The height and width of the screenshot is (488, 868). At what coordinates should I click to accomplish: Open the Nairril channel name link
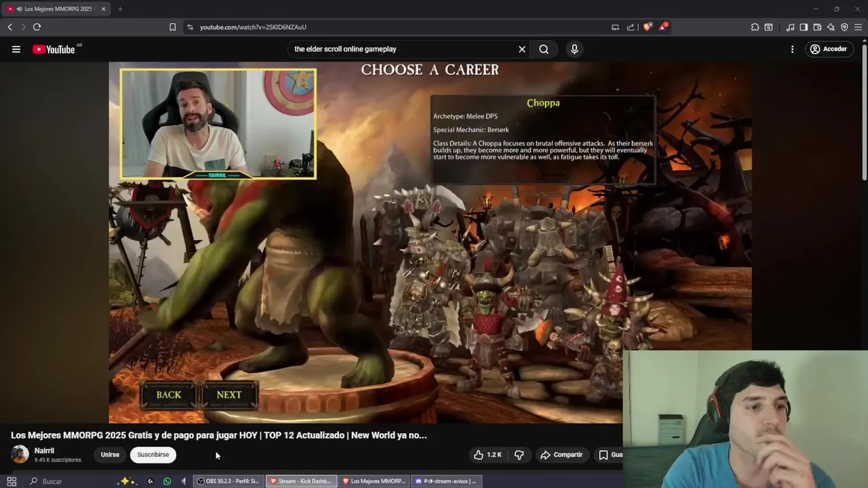pyautogui.click(x=44, y=451)
